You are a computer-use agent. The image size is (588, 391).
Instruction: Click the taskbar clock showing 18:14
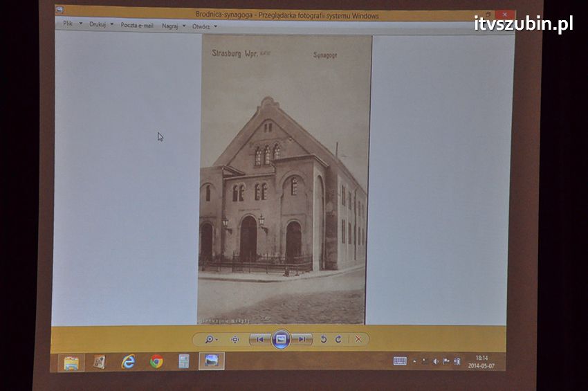(481, 362)
